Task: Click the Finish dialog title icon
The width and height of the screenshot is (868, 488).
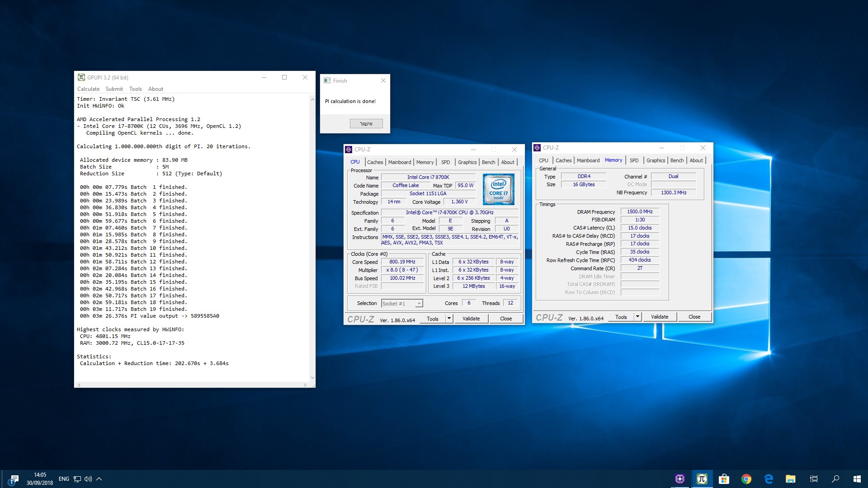Action: point(327,80)
